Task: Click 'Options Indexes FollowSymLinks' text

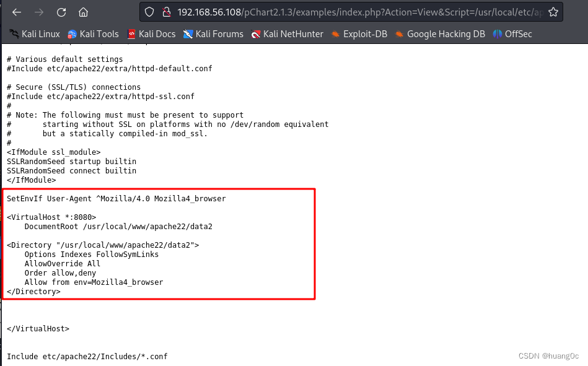Action: point(92,255)
